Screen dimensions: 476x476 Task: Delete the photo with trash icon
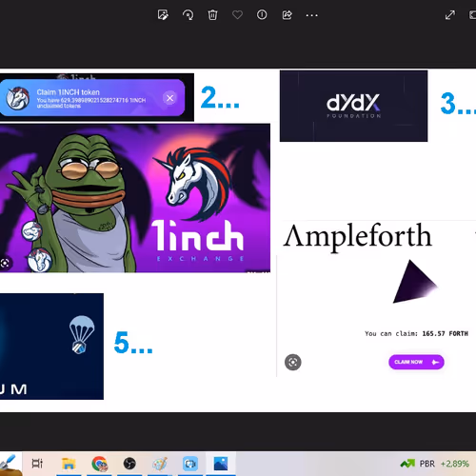pos(212,15)
